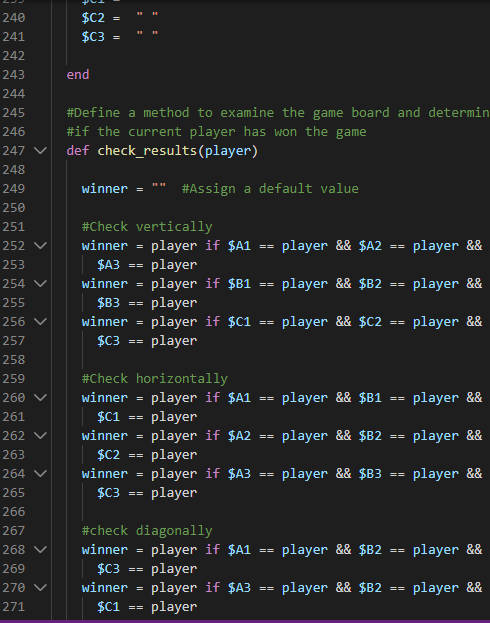The height and width of the screenshot is (623, 490).
Task: Collapse fold arrow at line 252
Action: click(40, 246)
